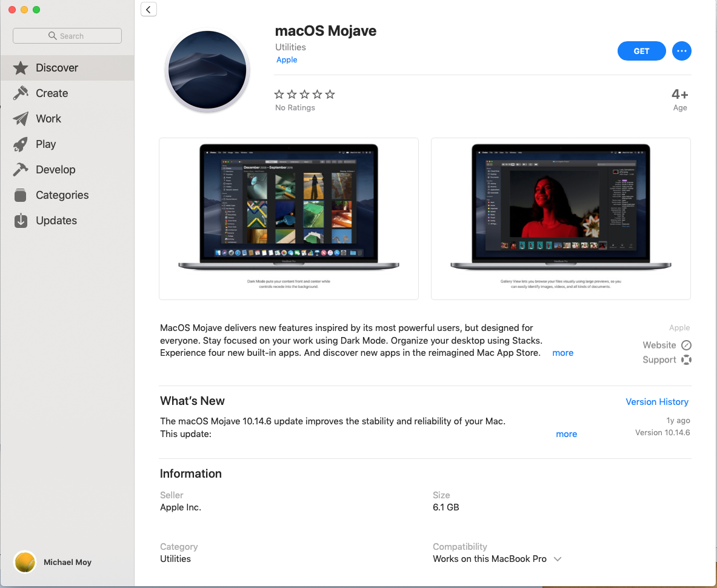Click the '6.1 GB' size value
This screenshot has height=588, width=717.
[446, 507]
